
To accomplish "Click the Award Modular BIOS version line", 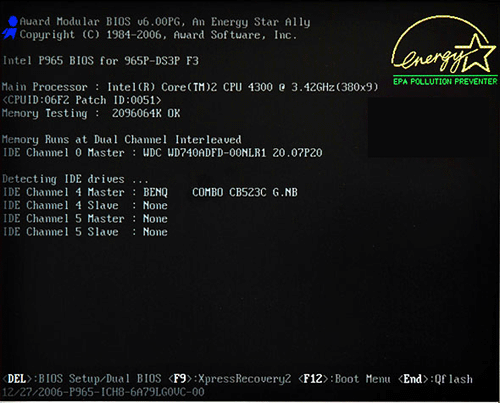I will point(165,22).
